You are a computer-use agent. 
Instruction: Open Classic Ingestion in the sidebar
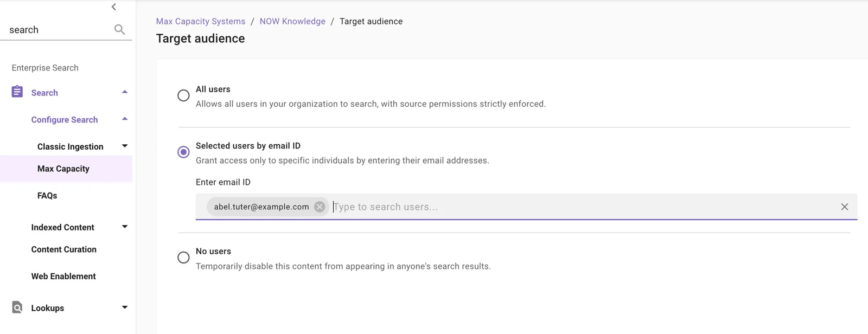point(71,146)
